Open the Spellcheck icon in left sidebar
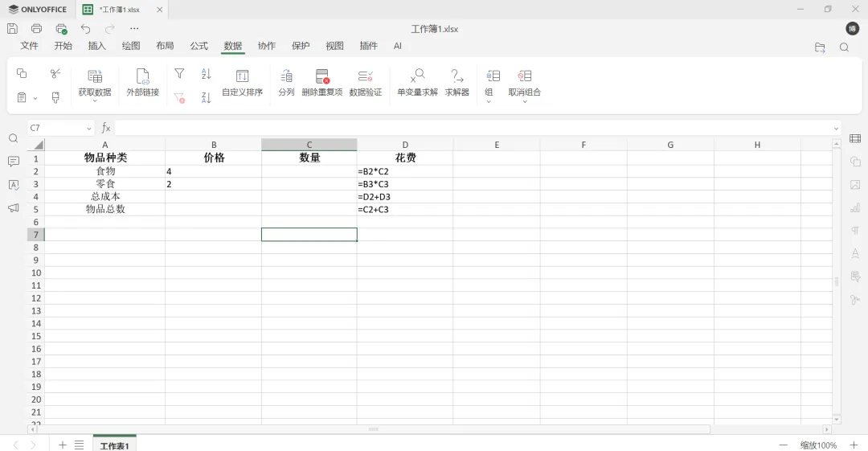This screenshot has width=868, height=451. (14, 185)
